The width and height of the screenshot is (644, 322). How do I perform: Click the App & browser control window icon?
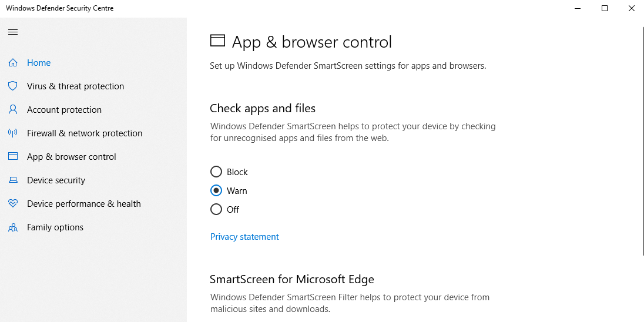(13, 157)
